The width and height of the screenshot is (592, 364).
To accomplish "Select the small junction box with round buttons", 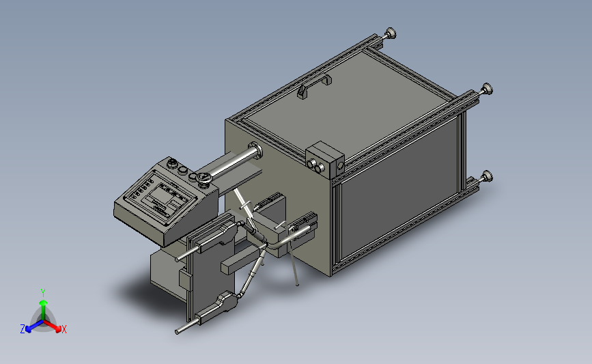I will click(325, 159).
